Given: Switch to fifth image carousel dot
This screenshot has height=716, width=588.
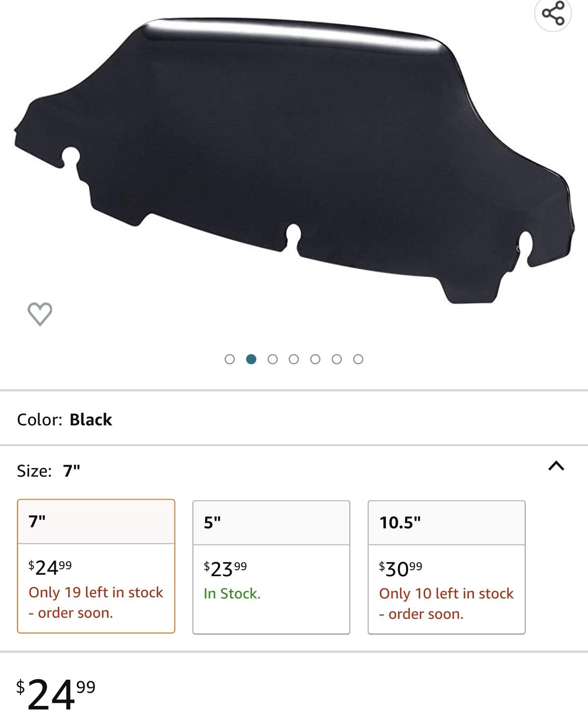Looking at the screenshot, I should pyautogui.click(x=315, y=359).
